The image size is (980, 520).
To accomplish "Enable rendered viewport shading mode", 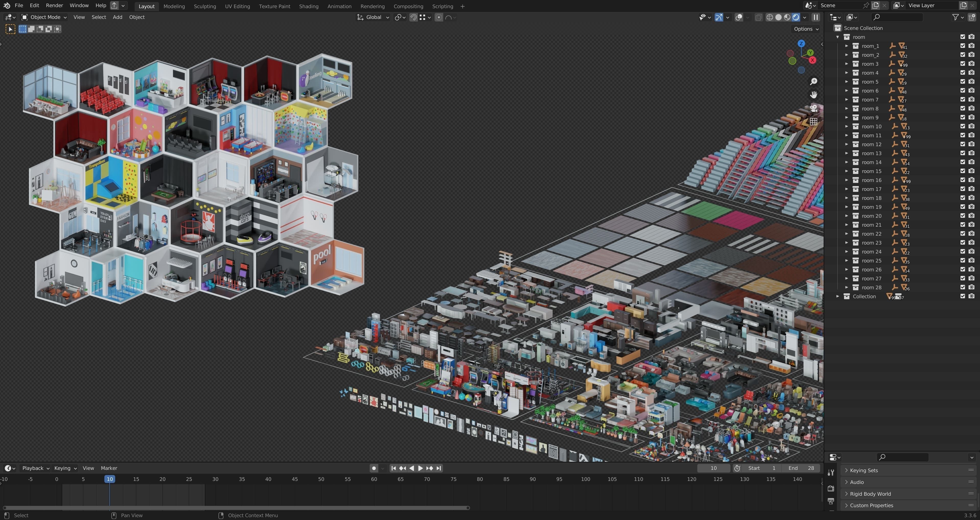I will coord(796,17).
